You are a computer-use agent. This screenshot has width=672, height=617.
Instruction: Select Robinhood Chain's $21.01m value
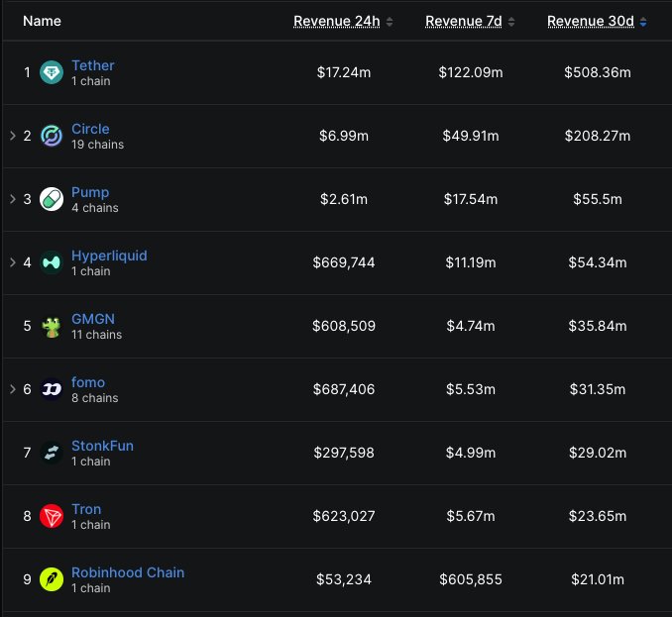pyautogui.click(x=597, y=579)
